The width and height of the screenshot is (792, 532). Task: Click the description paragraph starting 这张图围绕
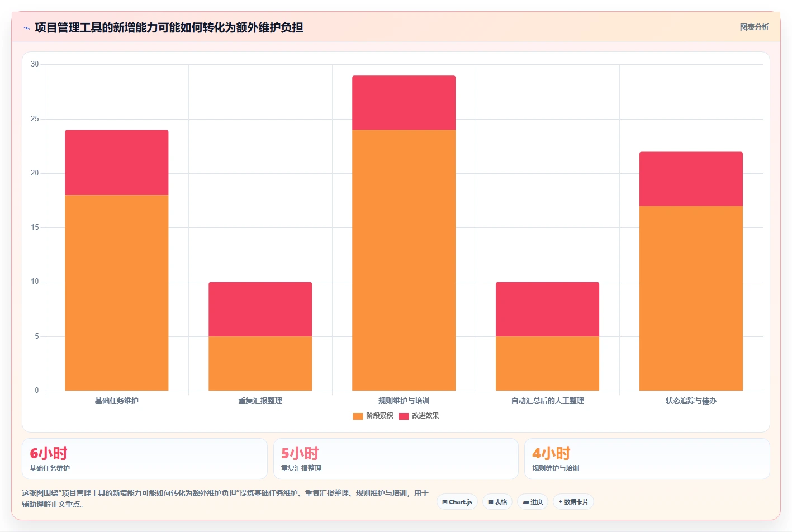pos(225,498)
